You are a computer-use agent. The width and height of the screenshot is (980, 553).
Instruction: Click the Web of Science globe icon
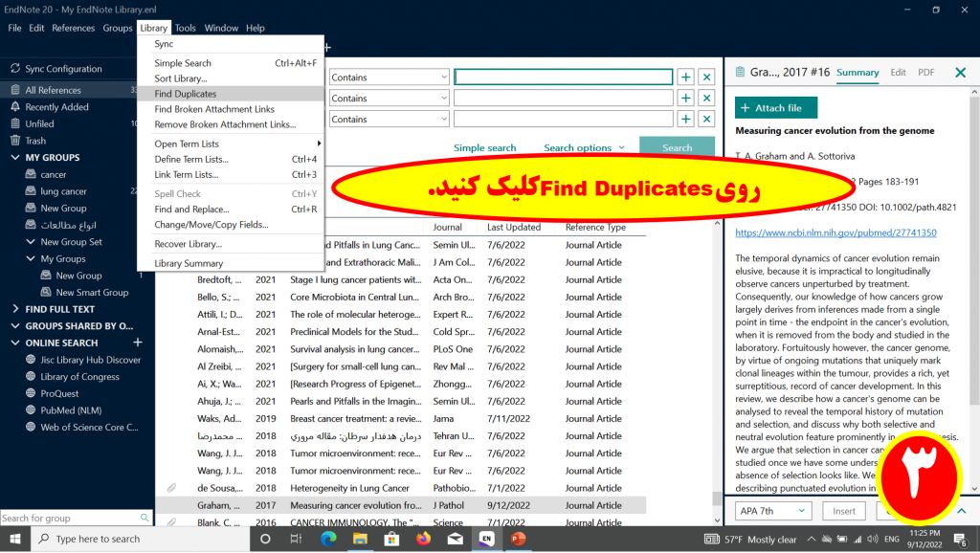pyautogui.click(x=31, y=427)
